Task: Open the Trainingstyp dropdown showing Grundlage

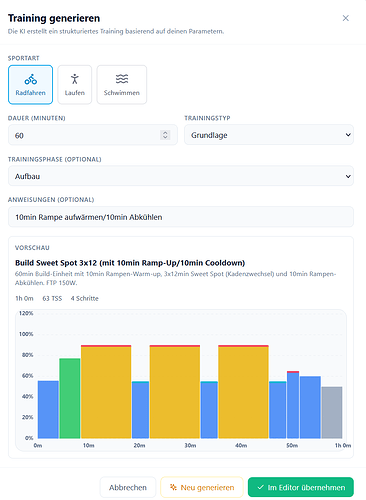Action: [269, 135]
